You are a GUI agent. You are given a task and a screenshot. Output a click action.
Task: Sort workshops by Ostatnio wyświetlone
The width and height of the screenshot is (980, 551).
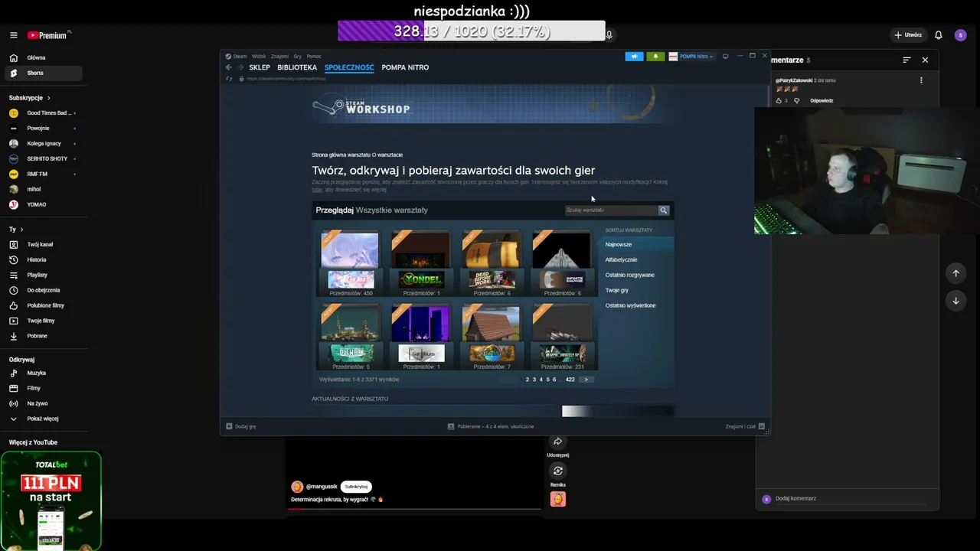pos(631,305)
